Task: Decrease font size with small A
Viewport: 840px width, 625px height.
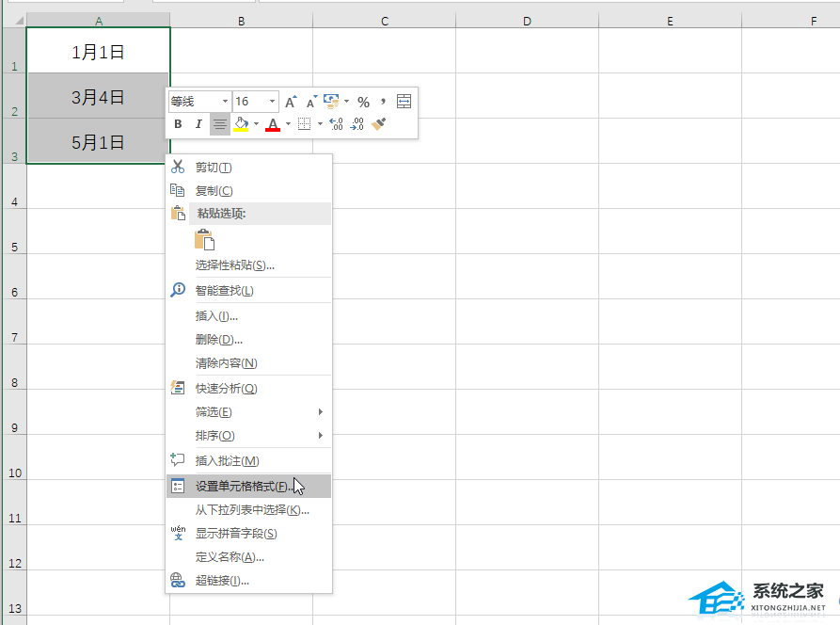Action: click(x=311, y=102)
